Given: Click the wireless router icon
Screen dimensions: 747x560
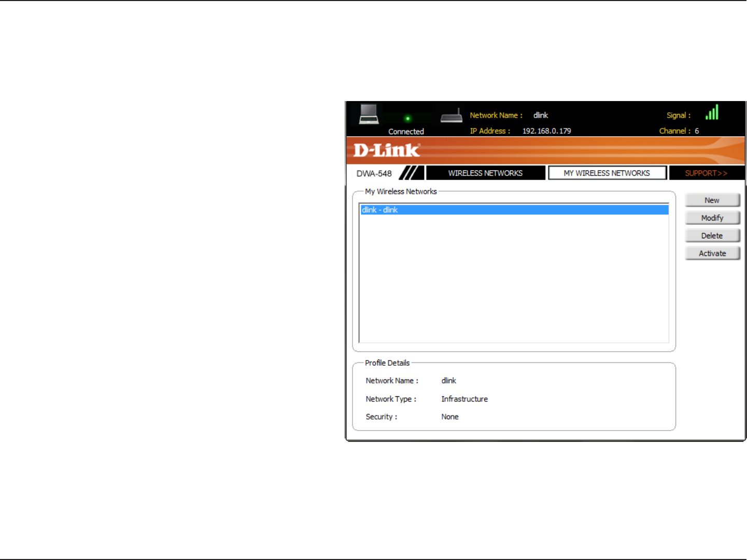Looking at the screenshot, I should pos(451,116).
